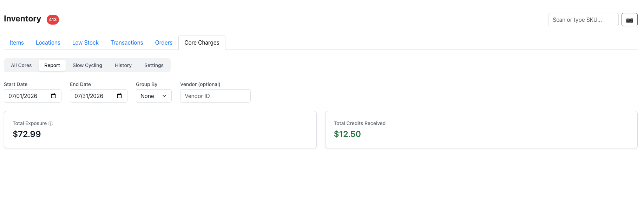Select the Report sub-tab
Viewport: 644px width, 223px height.
click(x=52, y=65)
